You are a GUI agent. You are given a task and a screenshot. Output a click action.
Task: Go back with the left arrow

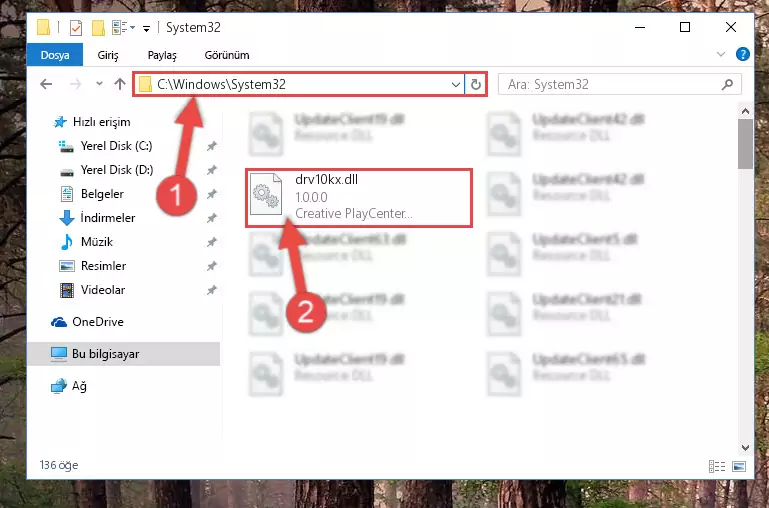pyautogui.click(x=46, y=84)
